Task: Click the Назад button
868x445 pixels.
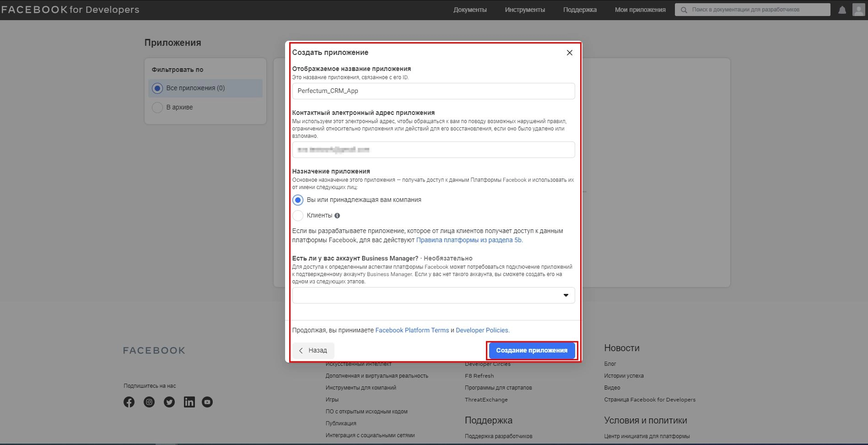Action: click(313, 351)
